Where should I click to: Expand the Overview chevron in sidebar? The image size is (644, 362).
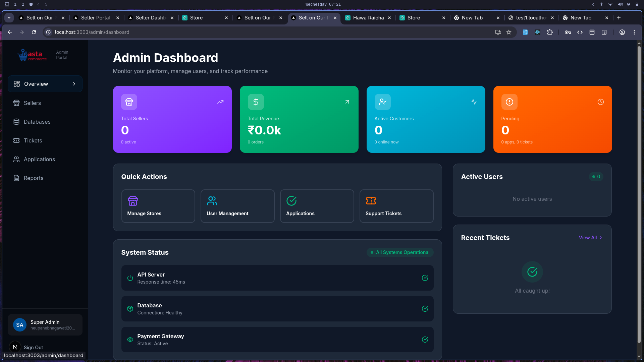point(74,84)
